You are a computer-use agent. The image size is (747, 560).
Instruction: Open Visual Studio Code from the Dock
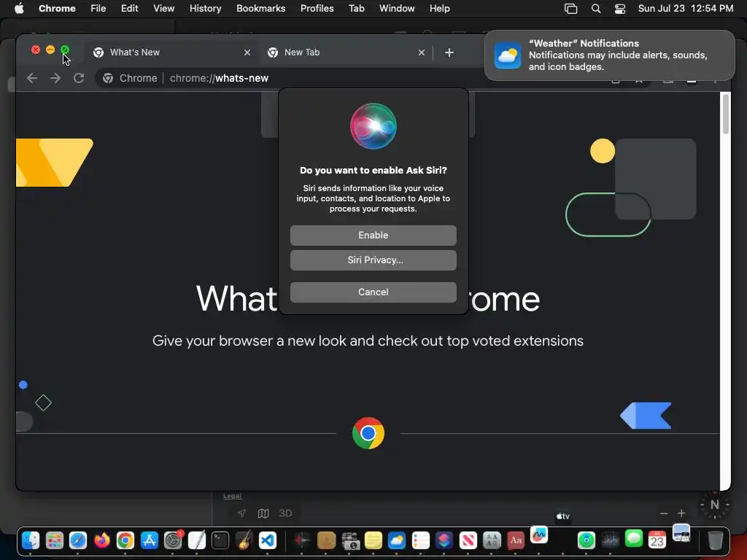[x=268, y=540]
